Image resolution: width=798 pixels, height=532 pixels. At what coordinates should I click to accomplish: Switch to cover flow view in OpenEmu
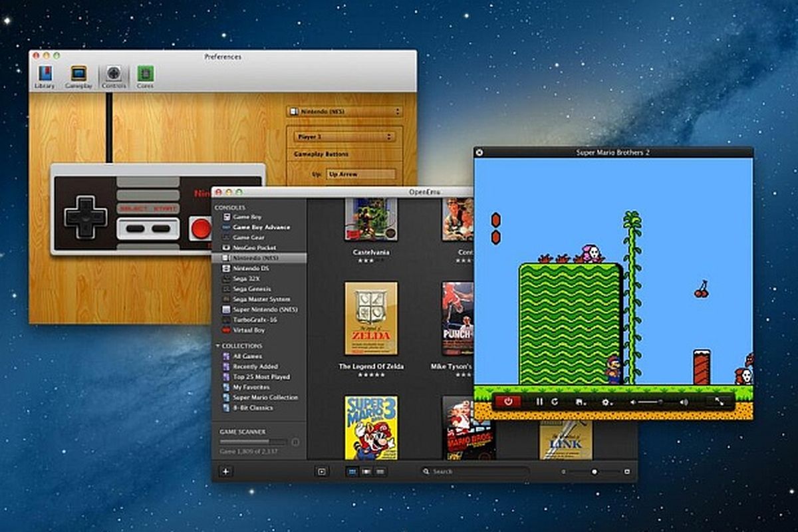coord(366,471)
